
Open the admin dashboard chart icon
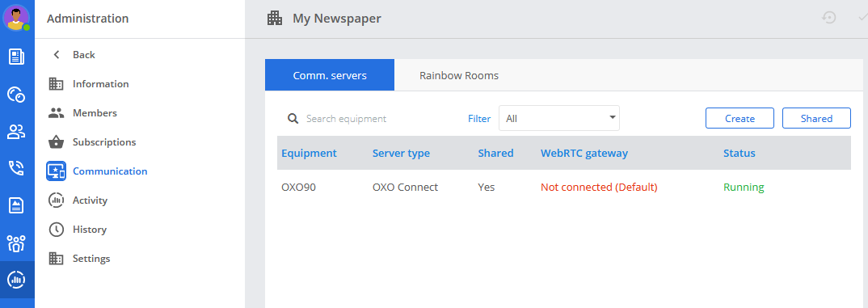(x=17, y=279)
